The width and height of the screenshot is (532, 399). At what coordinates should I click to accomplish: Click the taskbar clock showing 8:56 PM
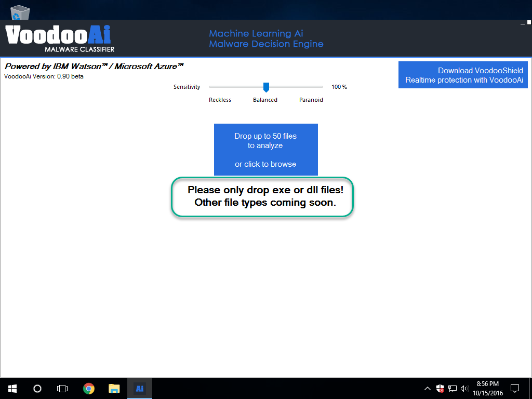tap(488, 389)
